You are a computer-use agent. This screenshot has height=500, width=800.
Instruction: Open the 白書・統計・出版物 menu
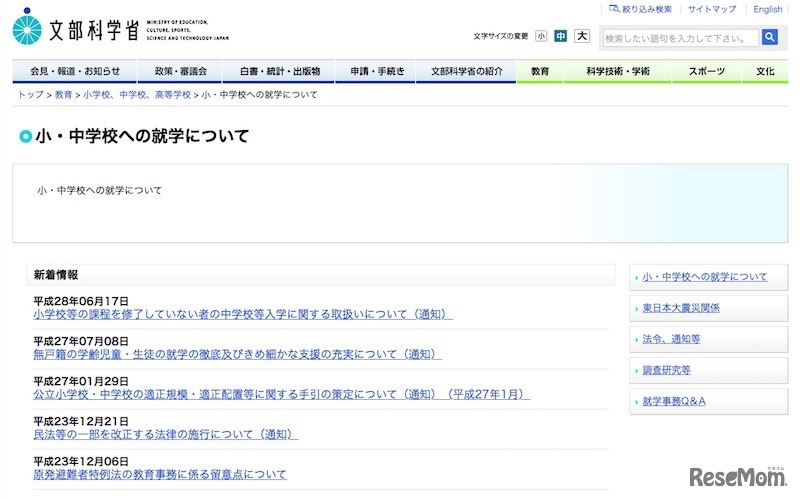pos(279,72)
